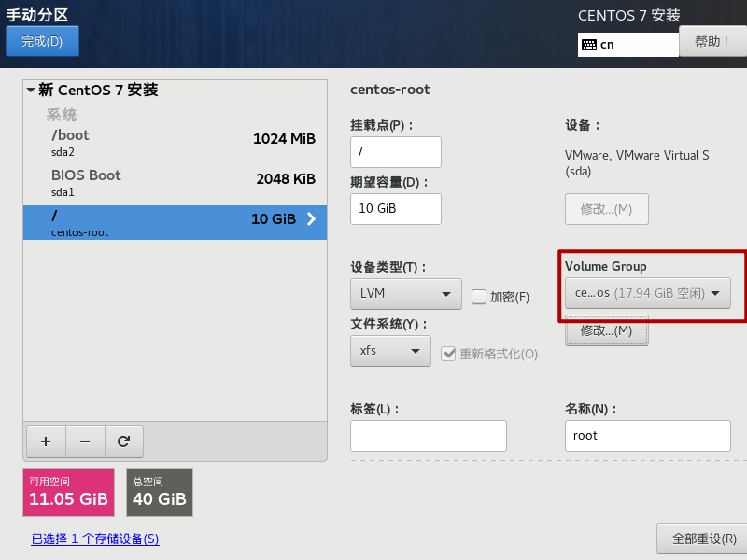Screen dimensions: 747x560
Task: Click the 全部重设(R) reset all button
Action: [x=703, y=539]
